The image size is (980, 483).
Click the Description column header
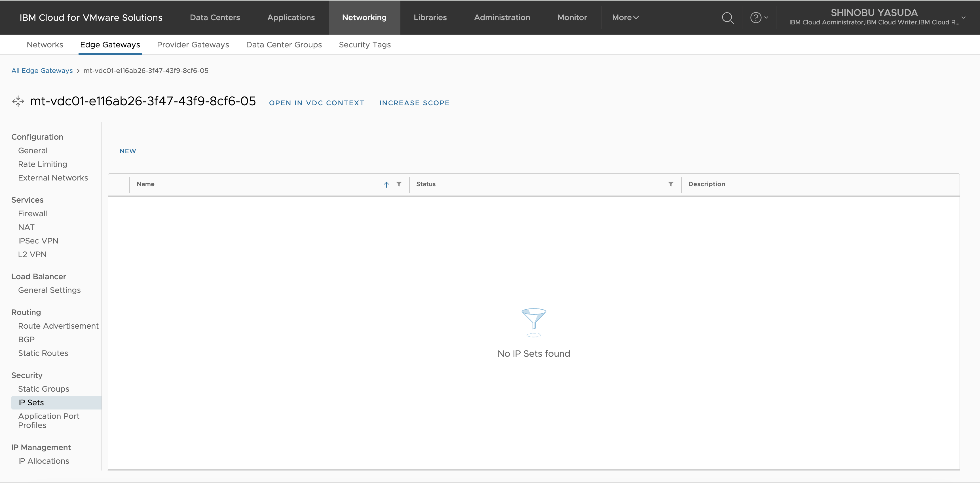tap(706, 184)
